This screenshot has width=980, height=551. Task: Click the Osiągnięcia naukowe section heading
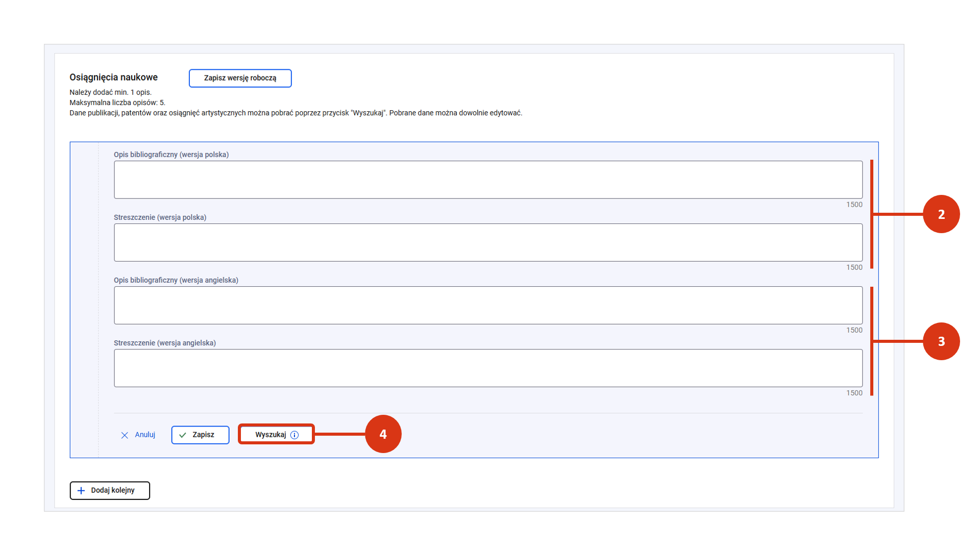113,78
